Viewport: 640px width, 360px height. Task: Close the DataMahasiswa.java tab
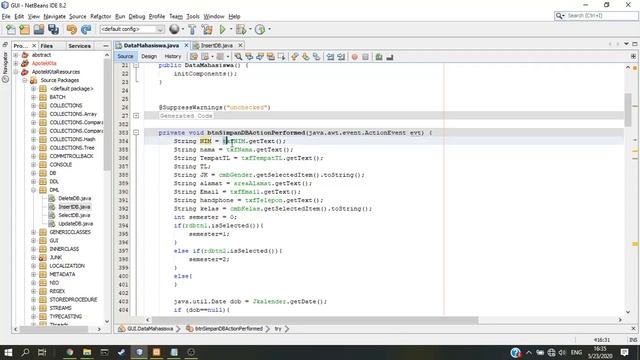pos(186,45)
